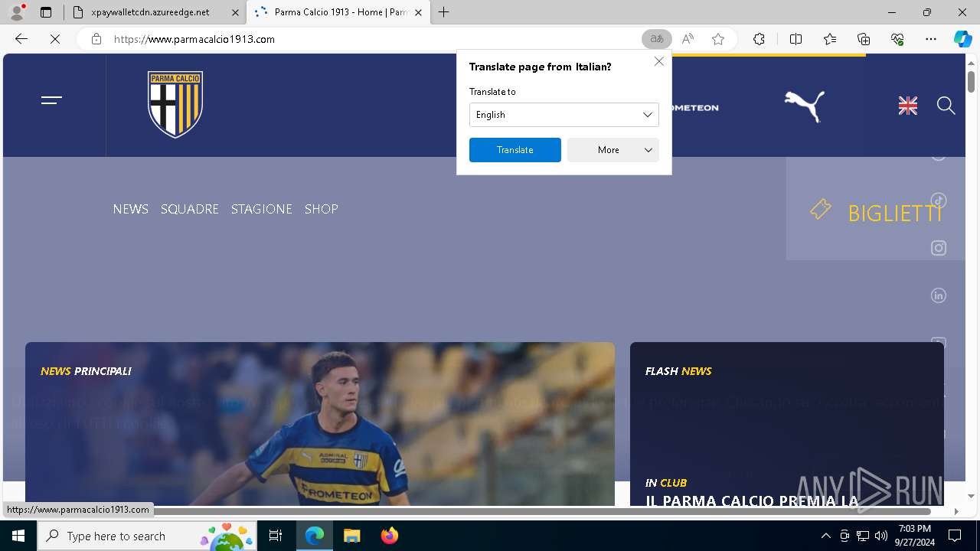Click the translate icon in the address bar
This screenshot has width=980, height=551.
[656, 39]
